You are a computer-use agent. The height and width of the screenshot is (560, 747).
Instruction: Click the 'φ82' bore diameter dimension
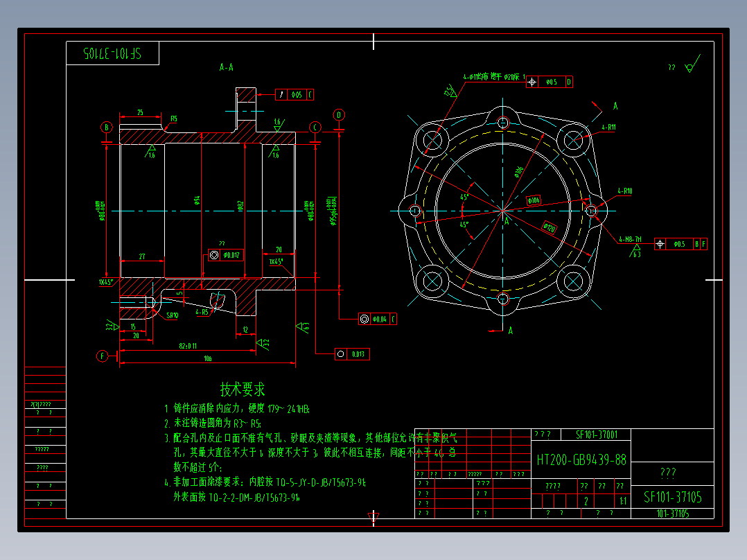(240, 206)
